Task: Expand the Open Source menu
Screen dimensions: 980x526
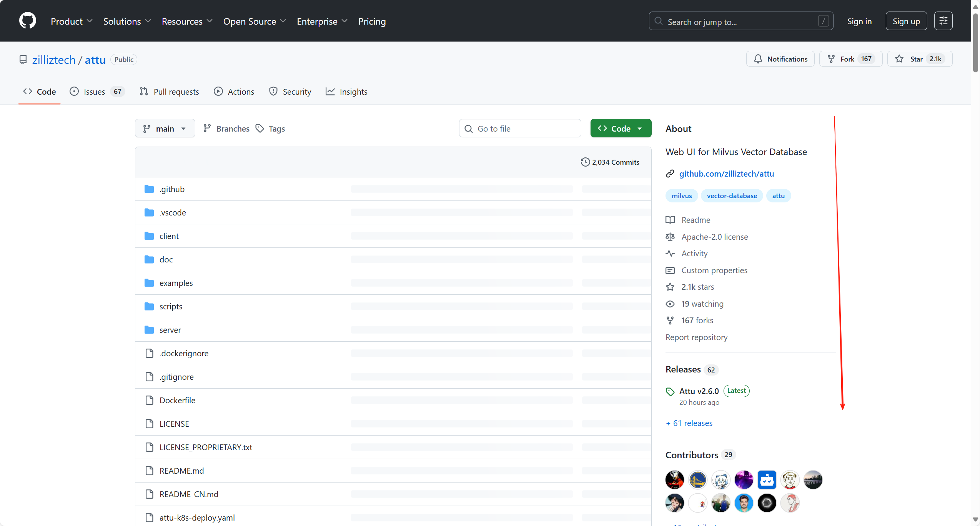Action: [x=255, y=21]
